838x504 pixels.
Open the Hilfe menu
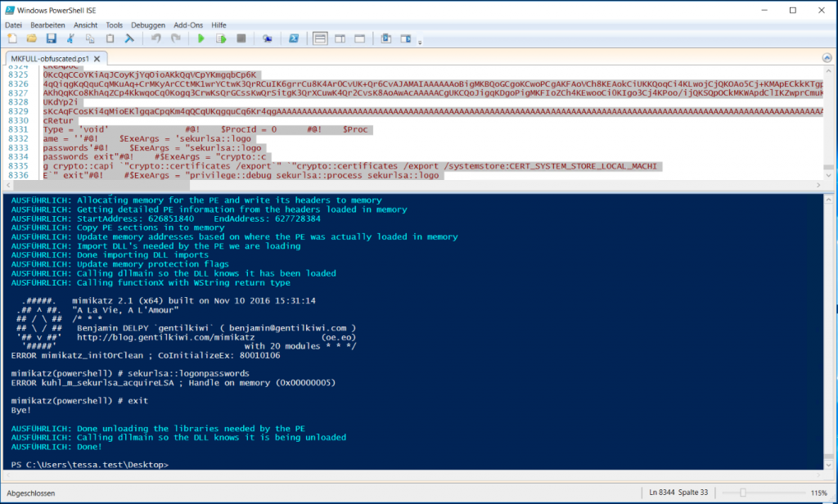click(x=219, y=25)
